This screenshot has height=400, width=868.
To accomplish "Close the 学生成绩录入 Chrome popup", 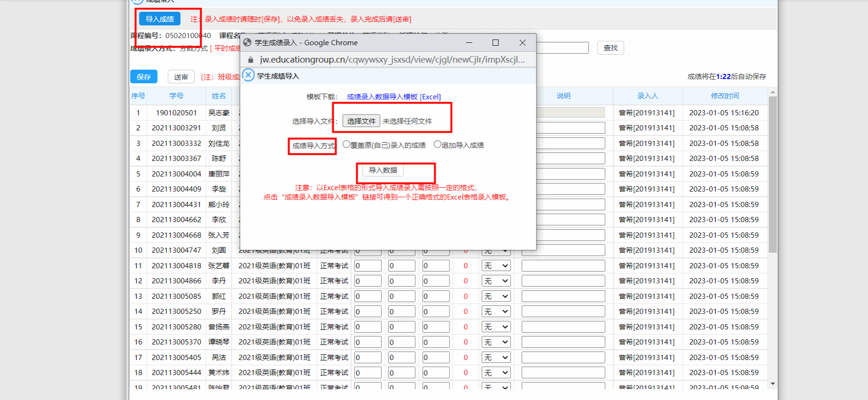I will coord(522,42).
